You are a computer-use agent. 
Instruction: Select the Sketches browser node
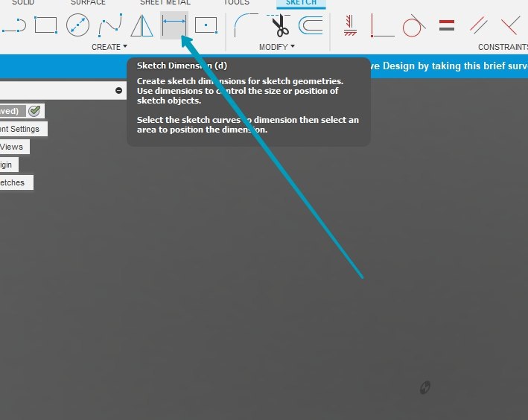point(16,182)
